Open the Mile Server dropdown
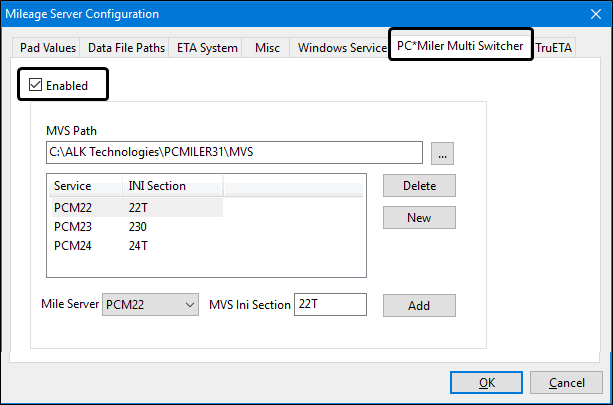The height and width of the screenshot is (405, 613). pyautogui.click(x=151, y=304)
